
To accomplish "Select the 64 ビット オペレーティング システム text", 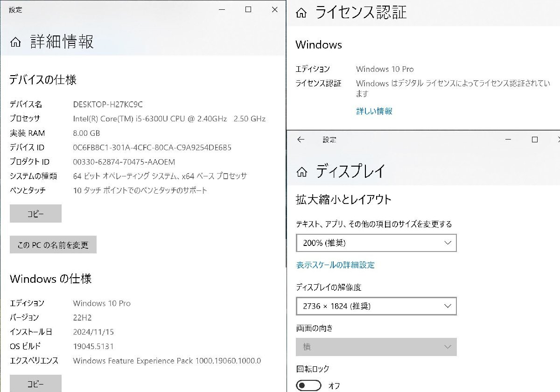I will [160, 176].
